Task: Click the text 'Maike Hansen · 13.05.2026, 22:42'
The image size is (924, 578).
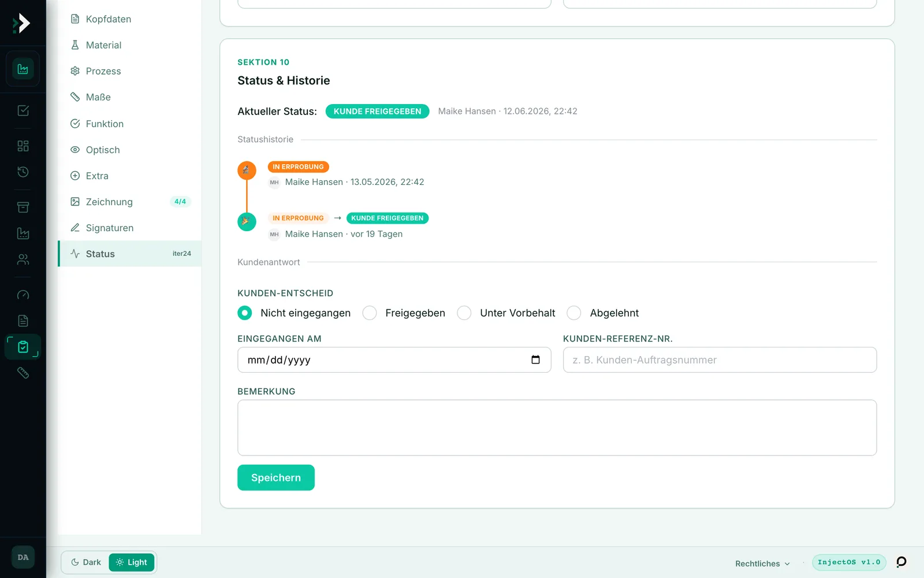Action: pyautogui.click(x=355, y=182)
